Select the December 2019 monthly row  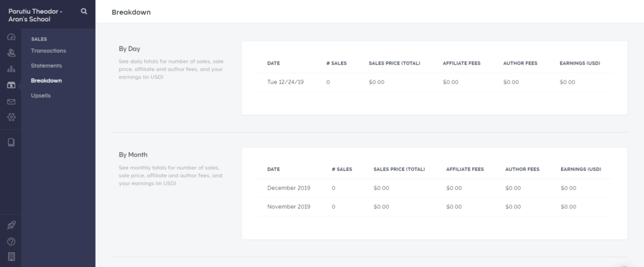tap(435, 188)
